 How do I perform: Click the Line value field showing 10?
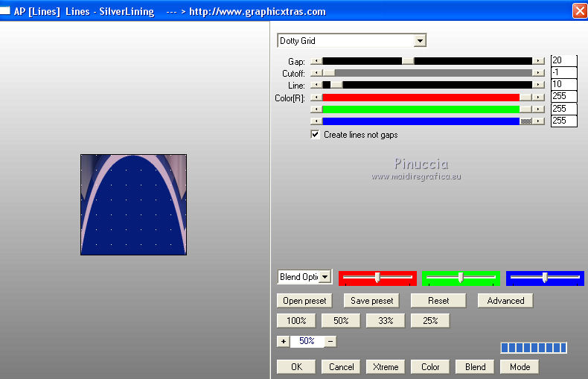(563, 84)
